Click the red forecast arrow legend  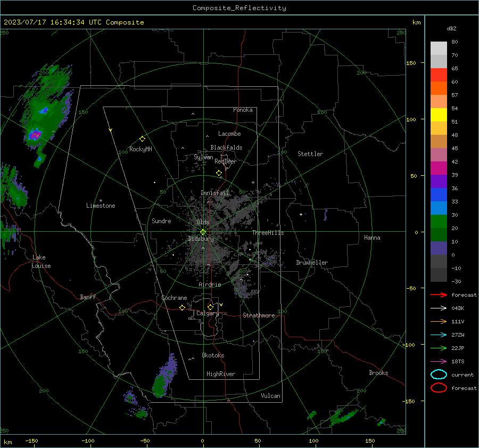coord(439,295)
